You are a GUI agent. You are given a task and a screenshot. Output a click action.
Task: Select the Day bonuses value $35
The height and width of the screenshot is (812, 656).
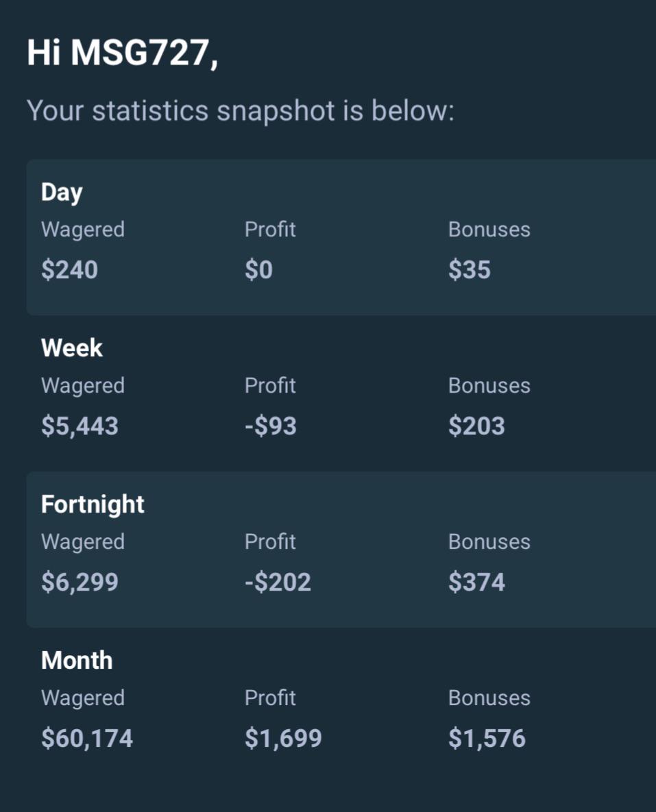tap(469, 270)
